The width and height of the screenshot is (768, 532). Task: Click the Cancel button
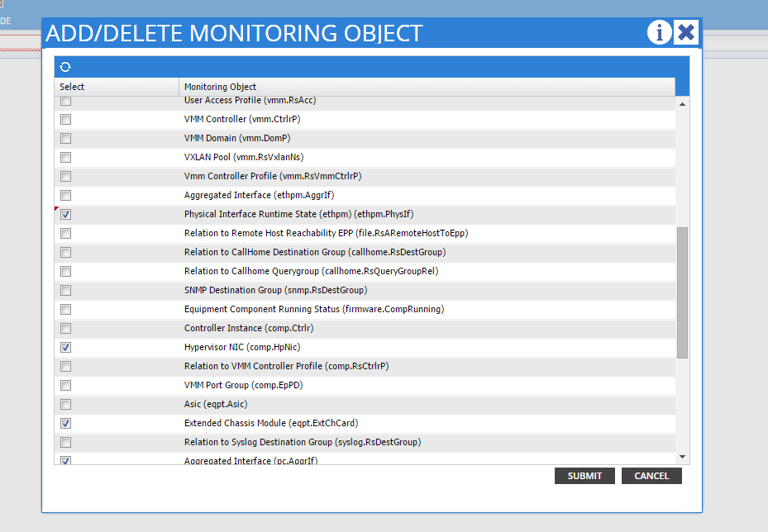pyautogui.click(x=651, y=476)
